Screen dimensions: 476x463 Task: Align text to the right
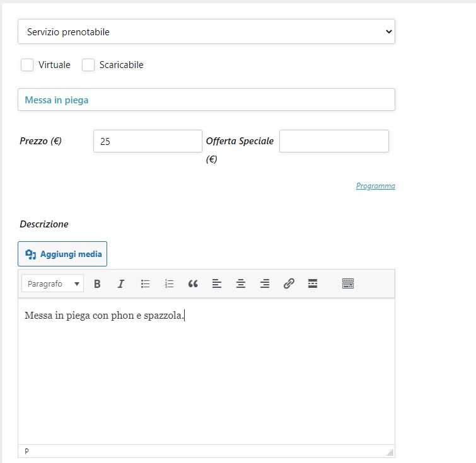click(x=265, y=284)
